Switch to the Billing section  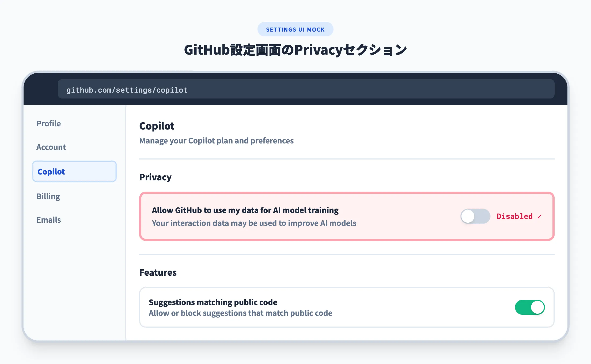(x=48, y=196)
